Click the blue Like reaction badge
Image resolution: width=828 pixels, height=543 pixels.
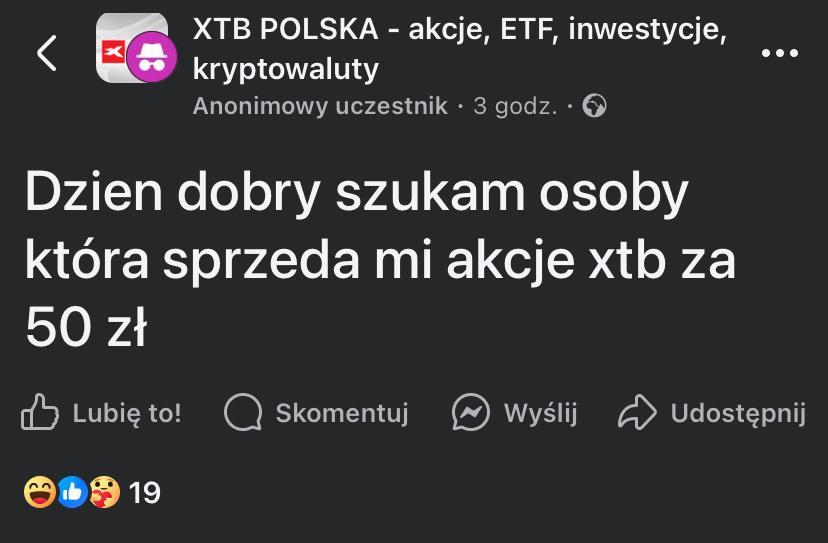[x=71, y=492]
